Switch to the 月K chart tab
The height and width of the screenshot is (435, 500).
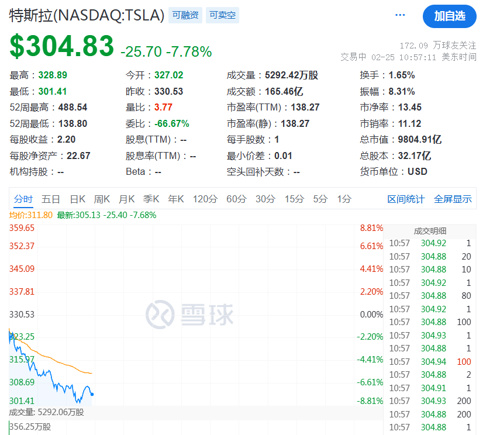pyautogui.click(x=127, y=199)
